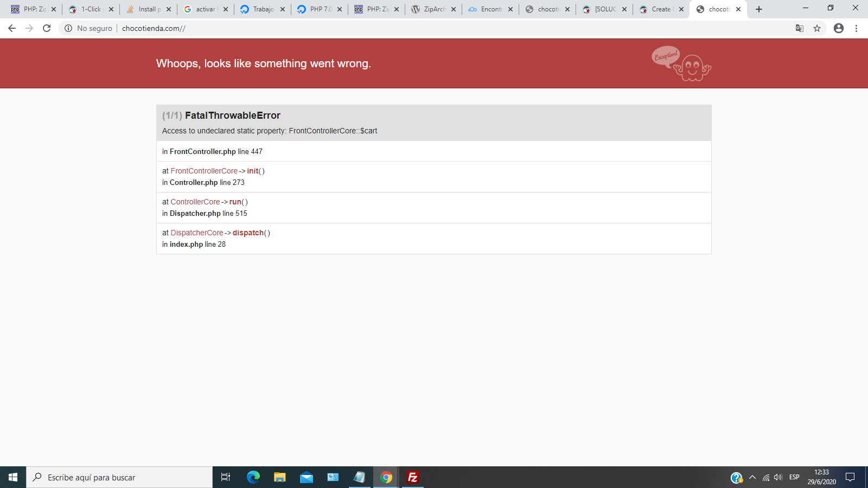The height and width of the screenshot is (488, 868).
Task: Click the address bar URL chocotienda.com//
Action: pyautogui.click(x=154, y=28)
